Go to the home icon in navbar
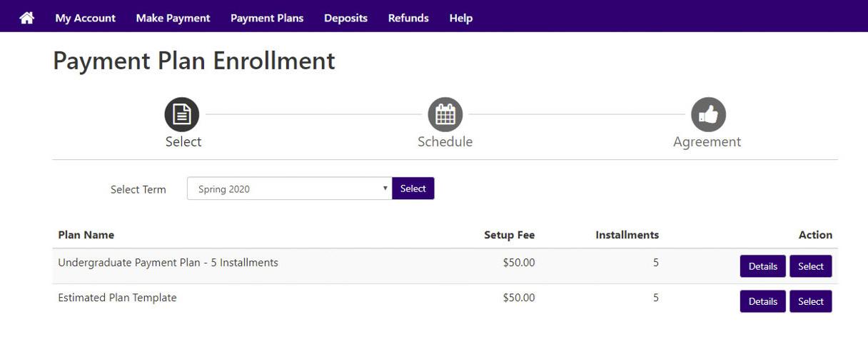Viewport: 868px width, 337px height. tap(26, 18)
